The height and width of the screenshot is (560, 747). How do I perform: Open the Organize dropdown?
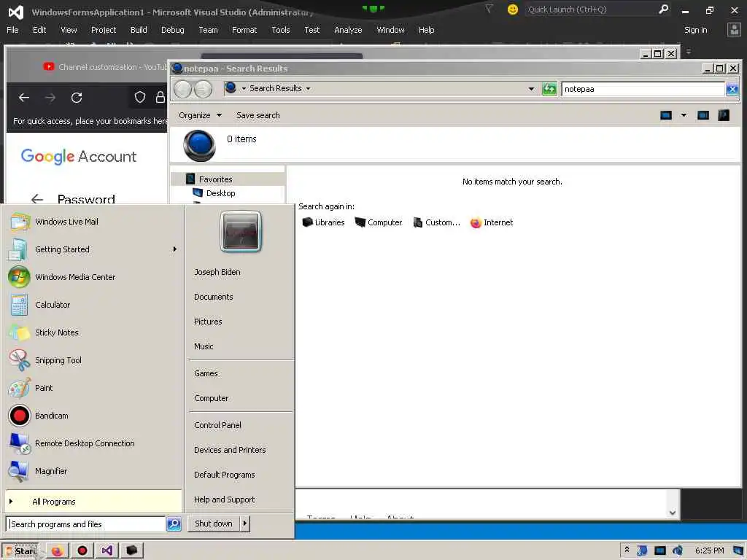click(200, 115)
